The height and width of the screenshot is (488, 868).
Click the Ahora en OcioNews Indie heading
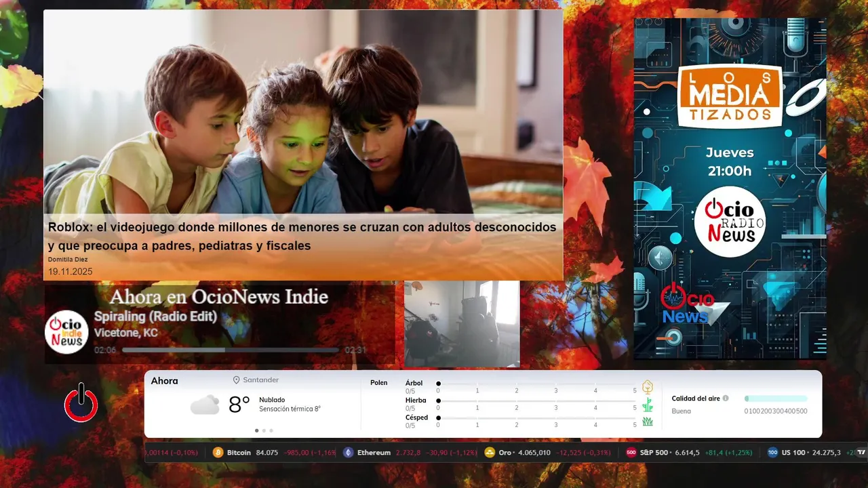(219, 297)
